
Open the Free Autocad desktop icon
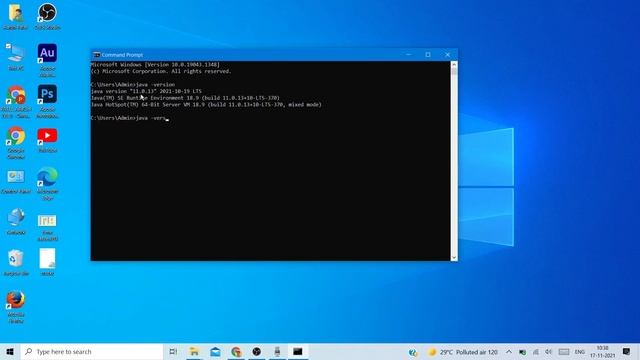(x=47, y=227)
